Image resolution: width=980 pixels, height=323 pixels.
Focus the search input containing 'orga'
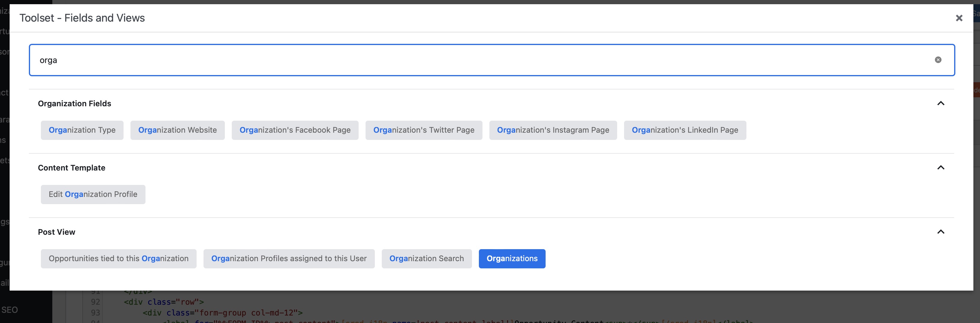[x=492, y=60]
